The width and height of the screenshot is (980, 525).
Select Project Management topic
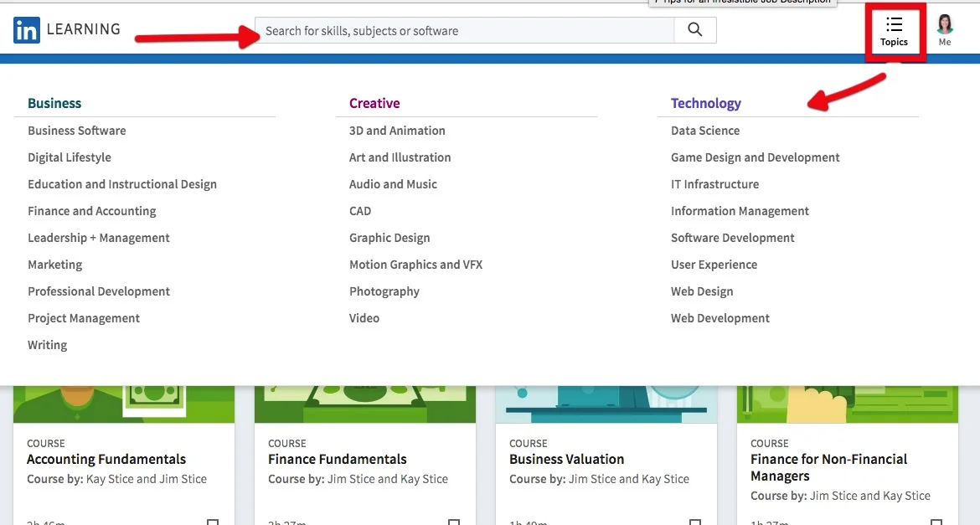click(84, 319)
